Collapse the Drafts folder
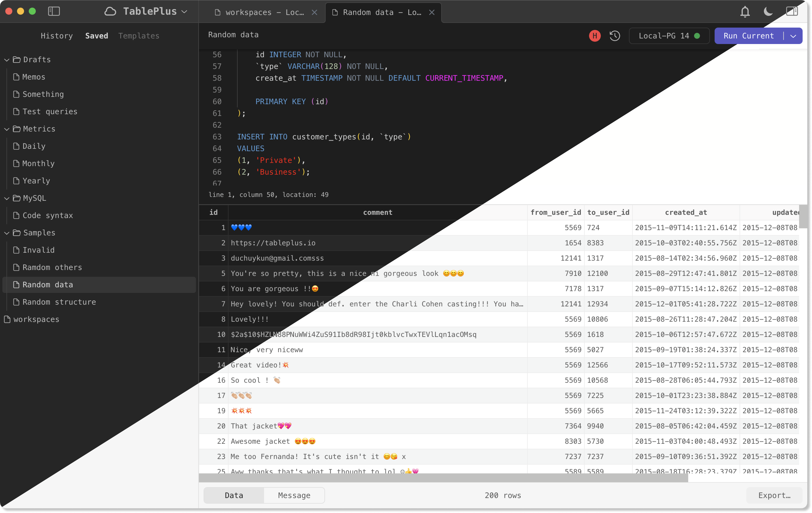 click(7, 60)
